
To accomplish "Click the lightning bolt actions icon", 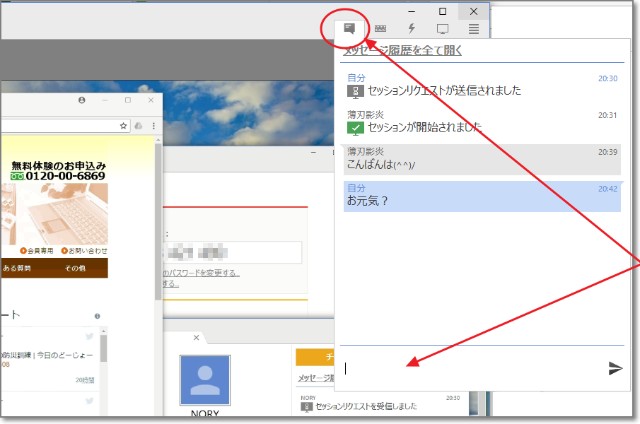I will pyautogui.click(x=412, y=29).
